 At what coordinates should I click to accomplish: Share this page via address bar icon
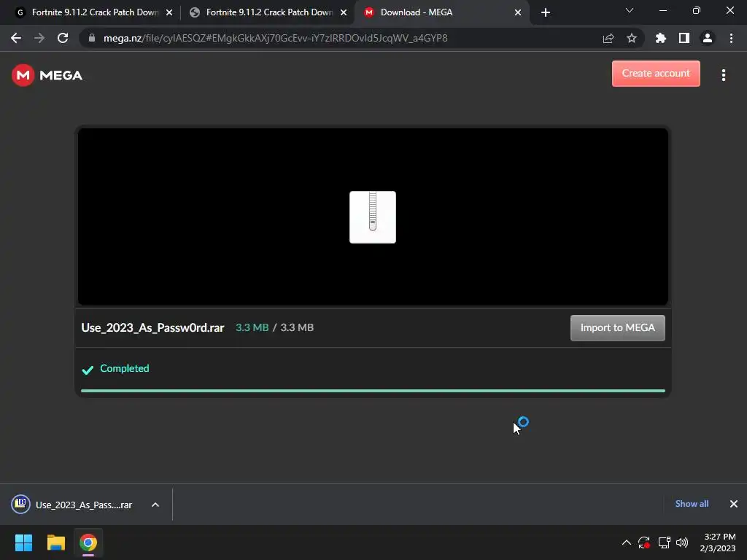point(608,38)
